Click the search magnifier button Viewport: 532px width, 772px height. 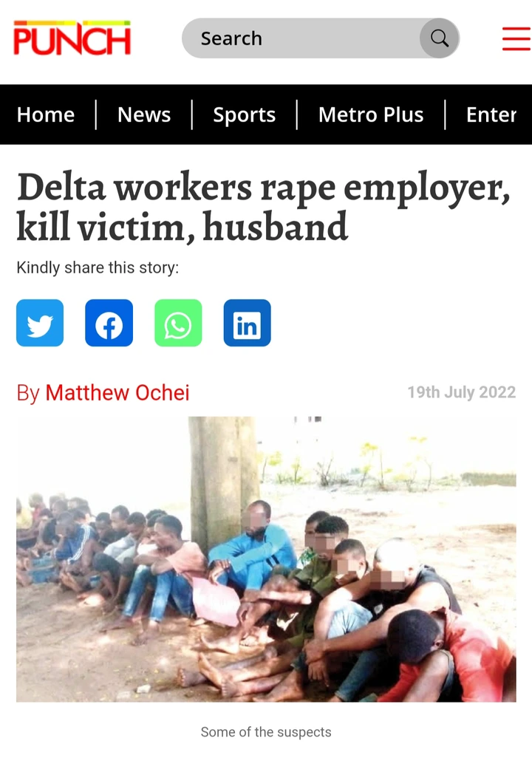tap(439, 38)
